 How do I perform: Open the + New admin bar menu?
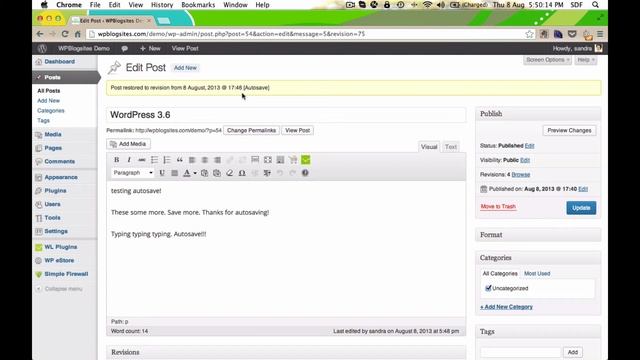[150, 49]
